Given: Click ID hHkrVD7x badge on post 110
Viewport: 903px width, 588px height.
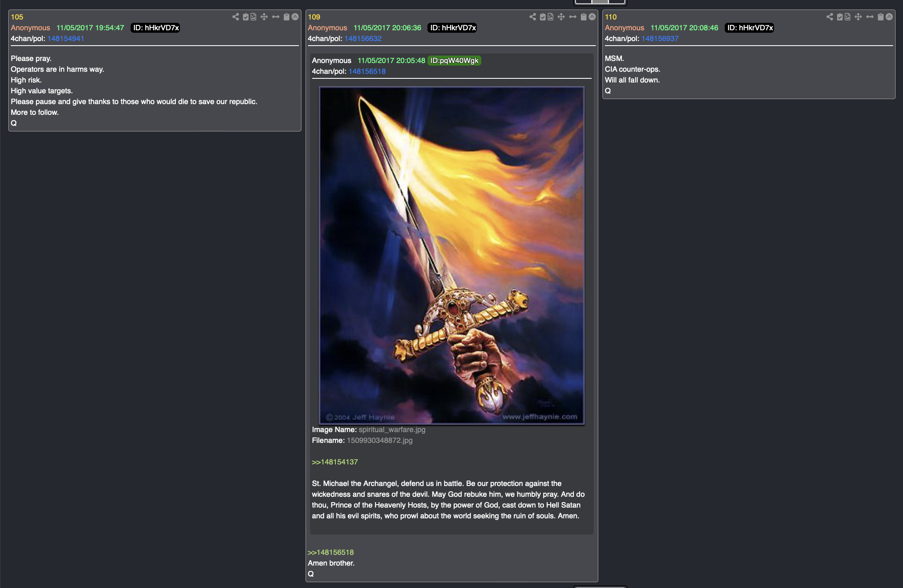Looking at the screenshot, I should [x=750, y=28].
